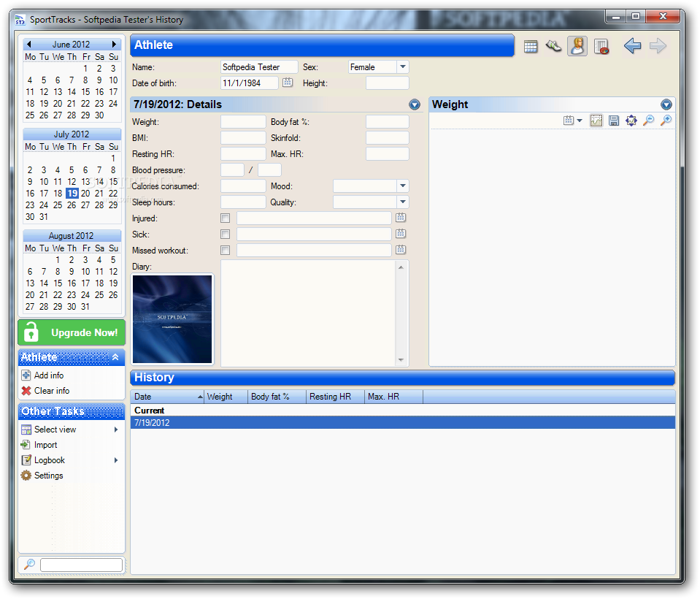The width and height of the screenshot is (700, 599).
Task: Open the Daily Activity calendar view icon
Action: click(x=531, y=46)
